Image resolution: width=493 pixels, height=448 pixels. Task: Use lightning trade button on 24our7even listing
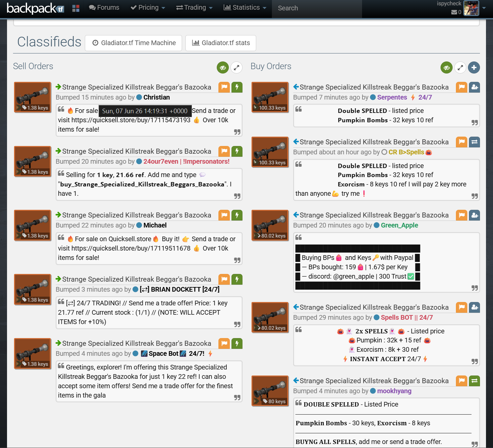coord(237,151)
